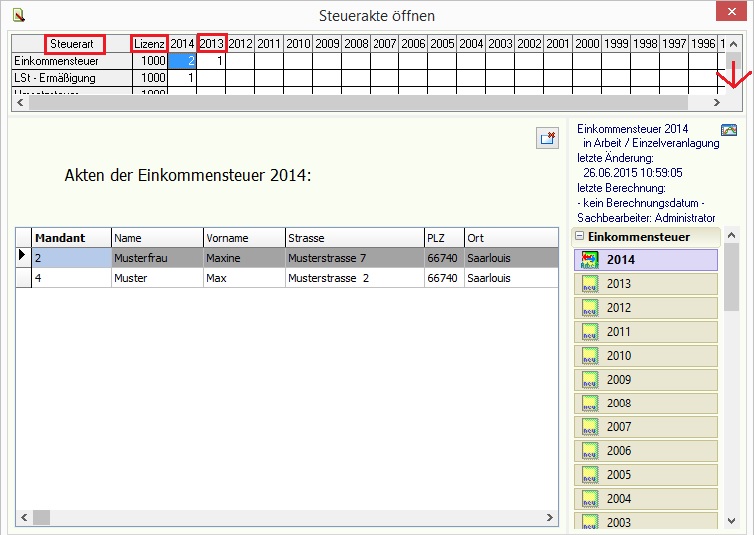
Task: Click the delete-window icon above the file table
Action: click(547, 139)
